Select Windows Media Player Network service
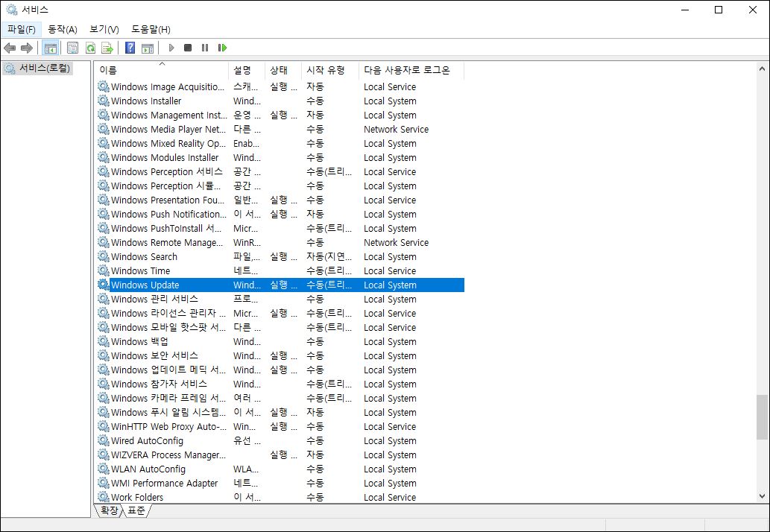This screenshot has width=770, height=532. click(x=280, y=130)
